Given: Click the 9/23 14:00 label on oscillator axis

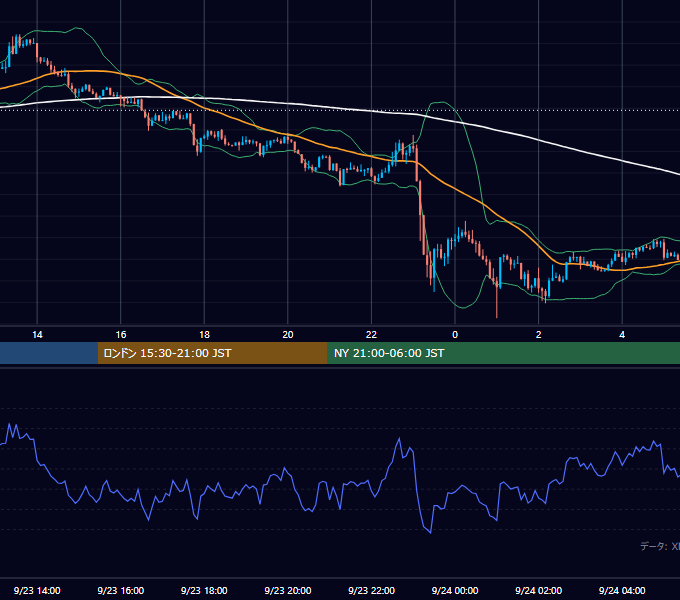Looking at the screenshot, I should pyautogui.click(x=37, y=590).
